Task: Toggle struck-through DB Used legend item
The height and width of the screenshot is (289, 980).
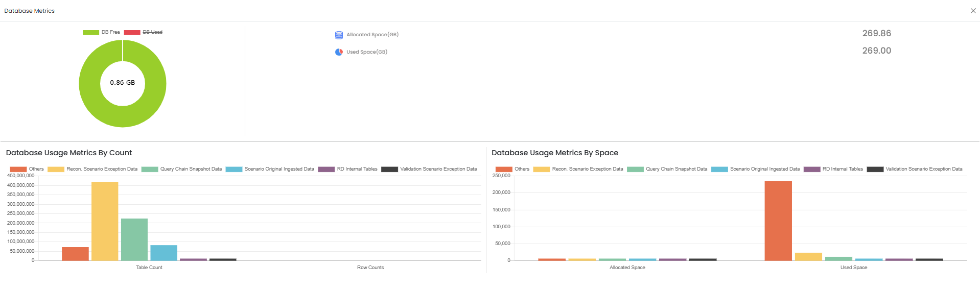Action: click(143, 32)
